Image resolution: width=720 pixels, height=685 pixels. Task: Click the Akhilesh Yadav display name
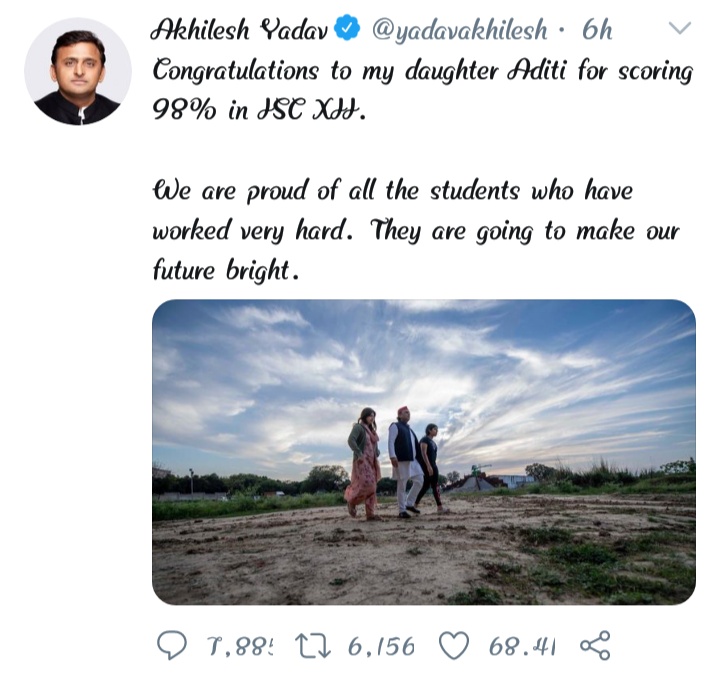click(239, 30)
